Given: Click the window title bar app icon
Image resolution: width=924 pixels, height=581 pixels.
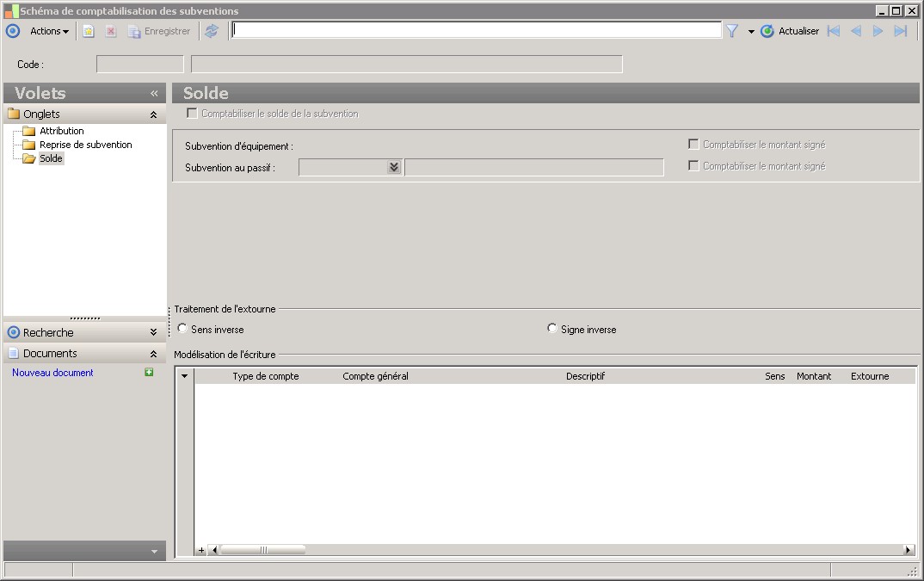Looking at the screenshot, I should (x=11, y=10).
